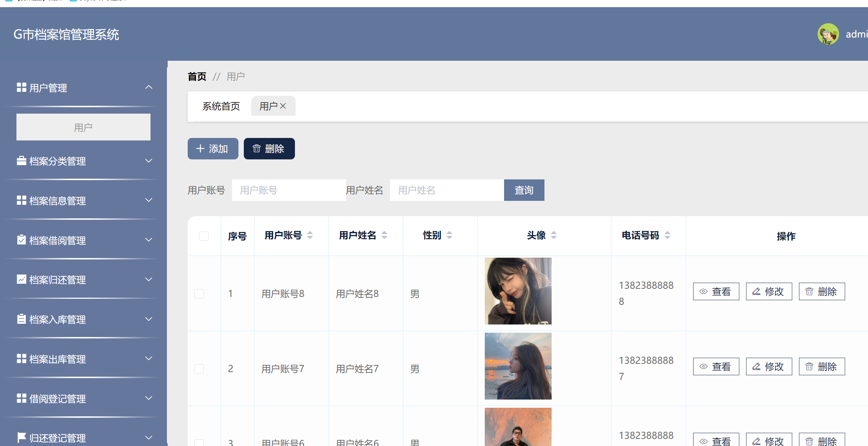This screenshot has width=868, height=446.
Task: Click the briefcase icon beside 档案分类管理
Action: click(21, 161)
